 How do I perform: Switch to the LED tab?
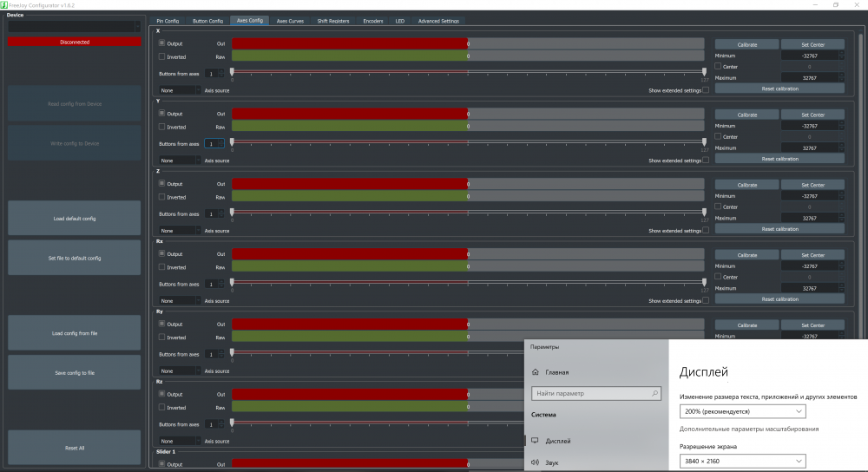[x=399, y=21]
